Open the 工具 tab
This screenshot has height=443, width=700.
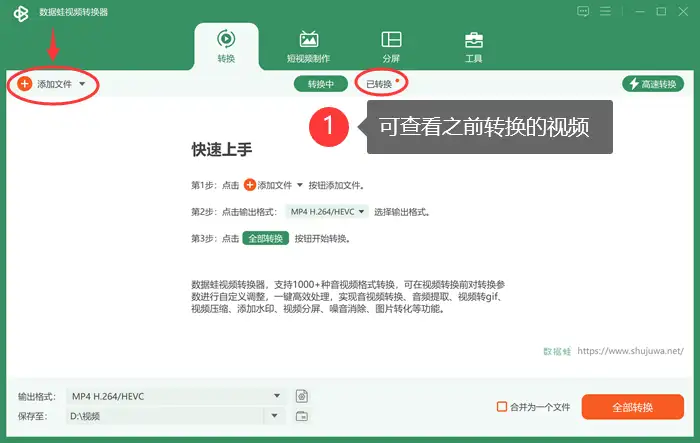(474, 46)
